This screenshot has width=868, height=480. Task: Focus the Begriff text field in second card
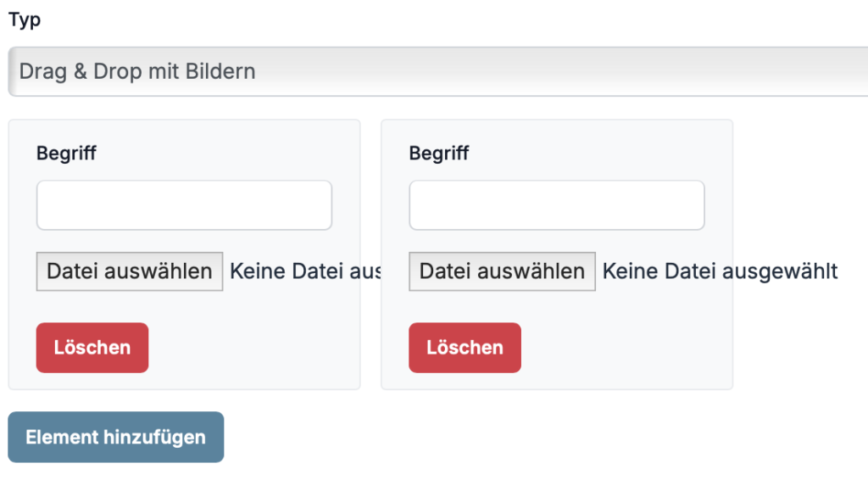(x=557, y=205)
